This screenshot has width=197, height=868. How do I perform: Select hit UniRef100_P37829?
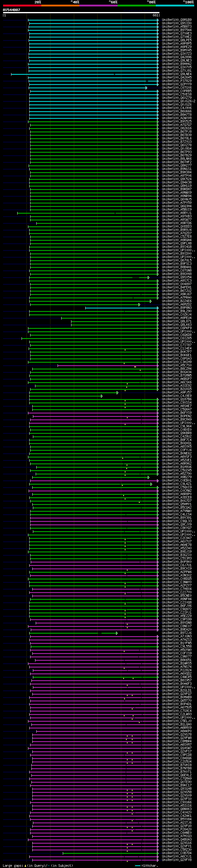point(177,81)
